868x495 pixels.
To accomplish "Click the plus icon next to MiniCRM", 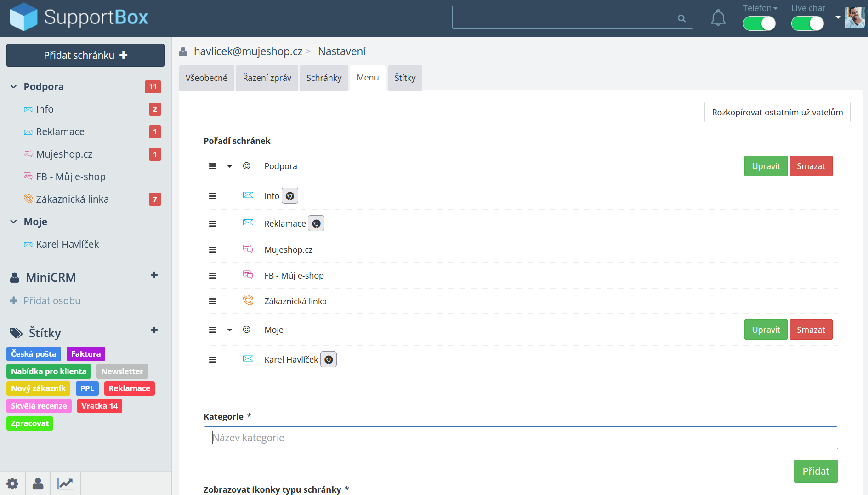I will click(x=154, y=275).
